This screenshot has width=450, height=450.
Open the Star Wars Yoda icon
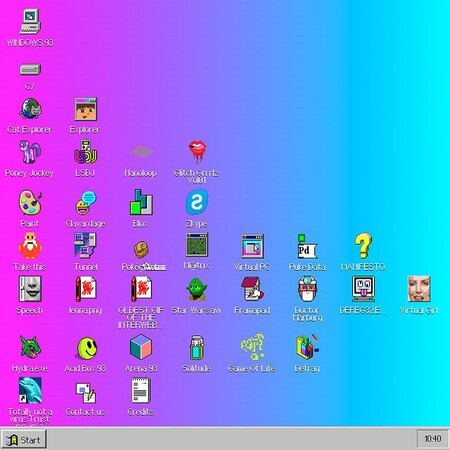196,289
